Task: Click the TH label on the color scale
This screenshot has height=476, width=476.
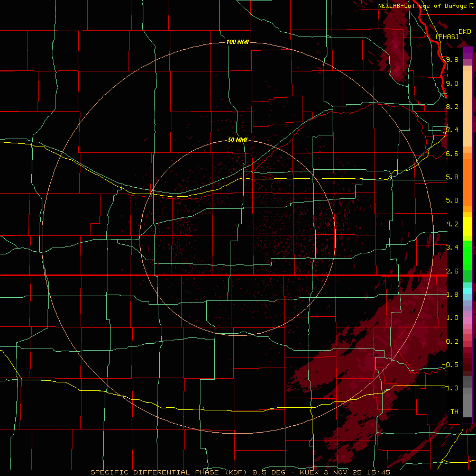Action: click(x=454, y=412)
